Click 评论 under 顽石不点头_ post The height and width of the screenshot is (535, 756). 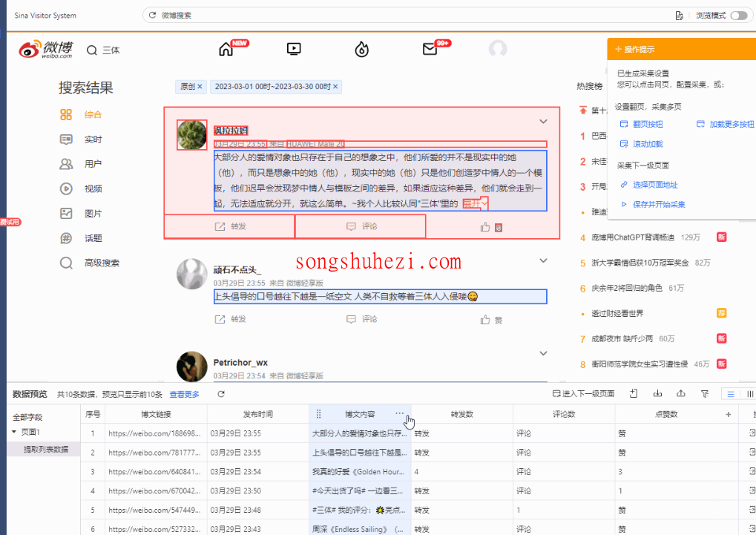[x=361, y=319]
